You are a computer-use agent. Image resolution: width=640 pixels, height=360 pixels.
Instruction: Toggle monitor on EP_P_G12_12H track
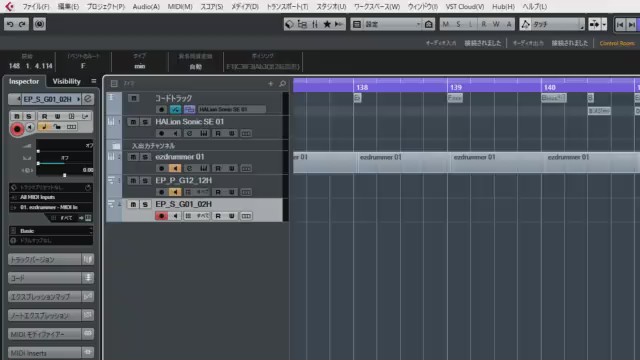[175, 192]
